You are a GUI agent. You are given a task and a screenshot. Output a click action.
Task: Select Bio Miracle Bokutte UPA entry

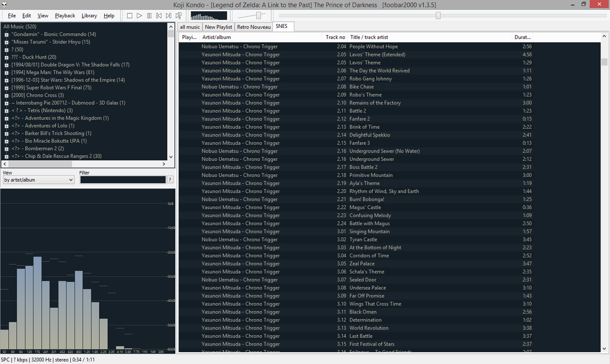pos(49,141)
